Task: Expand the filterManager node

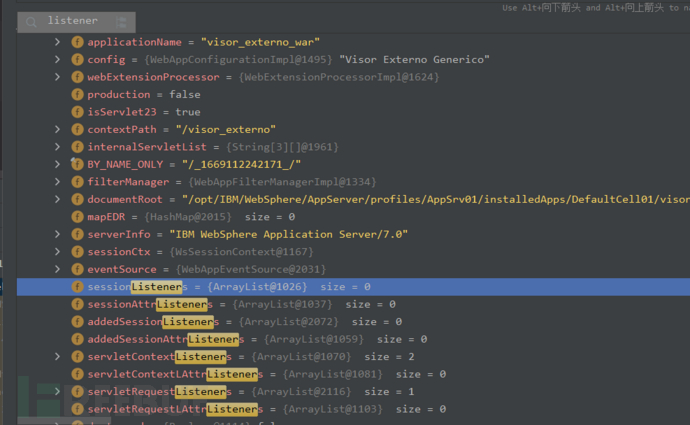Action: [58, 182]
